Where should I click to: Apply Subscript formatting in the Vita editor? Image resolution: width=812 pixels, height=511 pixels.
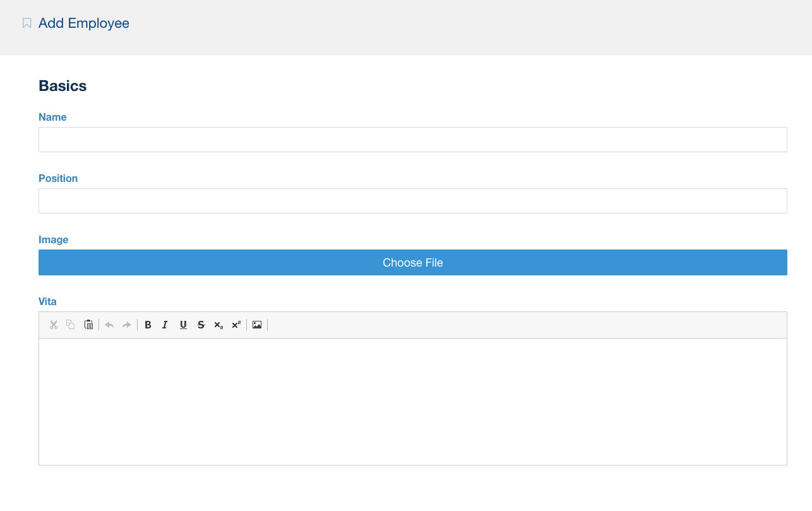click(x=218, y=325)
